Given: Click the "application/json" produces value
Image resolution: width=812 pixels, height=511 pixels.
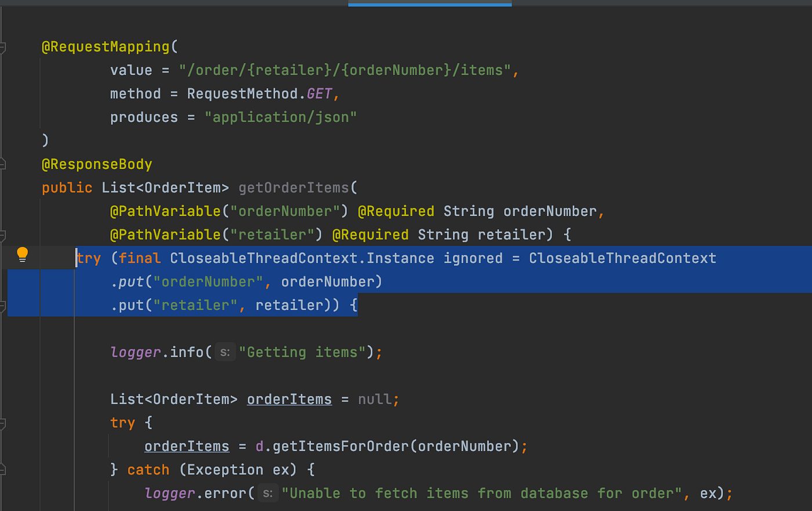Looking at the screenshot, I should (x=281, y=117).
